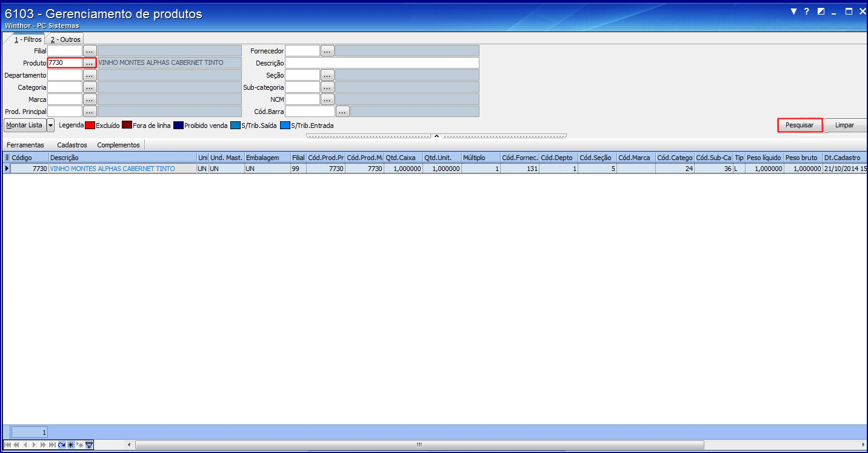868x453 pixels.
Task: Open Marca lookup ellipsis button
Action: pos(90,99)
